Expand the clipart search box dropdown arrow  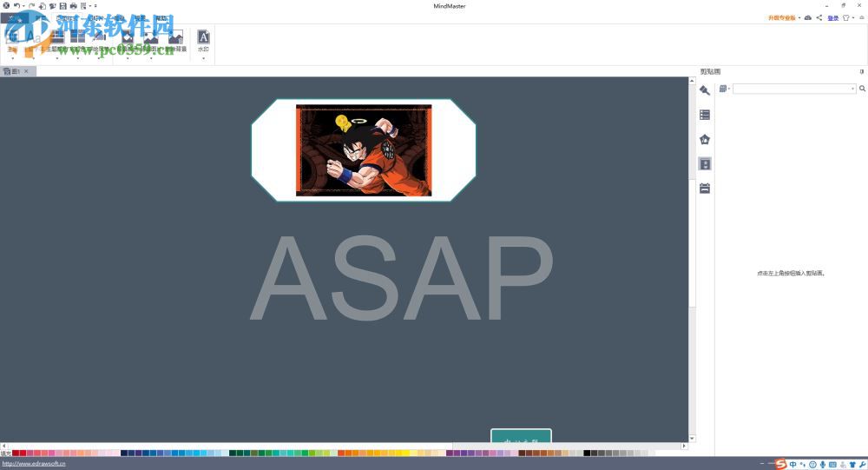[852, 89]
